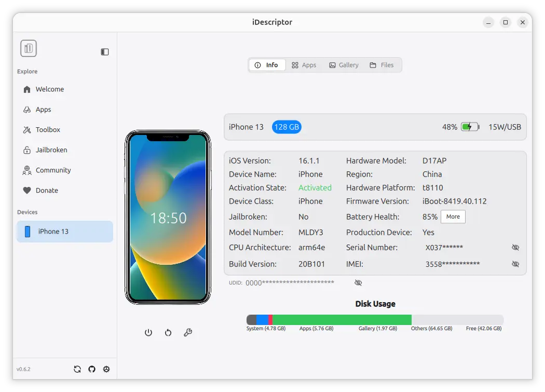Screen dimensions: 545x392
Task: Click Hardware Model value D17AP
Action: point(434,161)
